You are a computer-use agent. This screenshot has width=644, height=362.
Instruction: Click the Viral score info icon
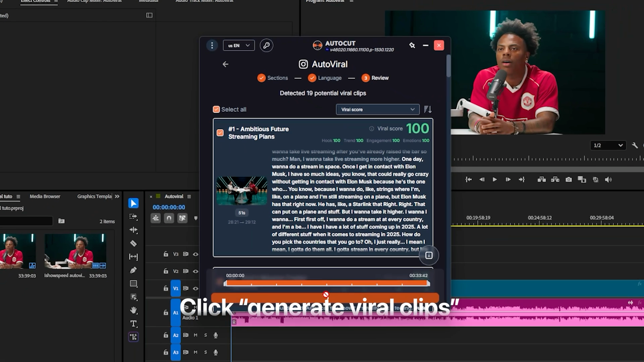tap(371, 129)
